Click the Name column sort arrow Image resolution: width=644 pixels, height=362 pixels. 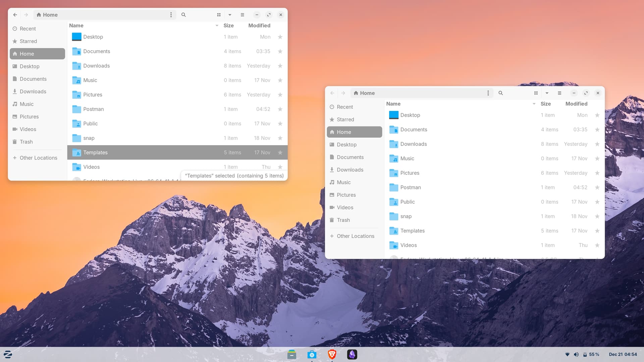534,104
